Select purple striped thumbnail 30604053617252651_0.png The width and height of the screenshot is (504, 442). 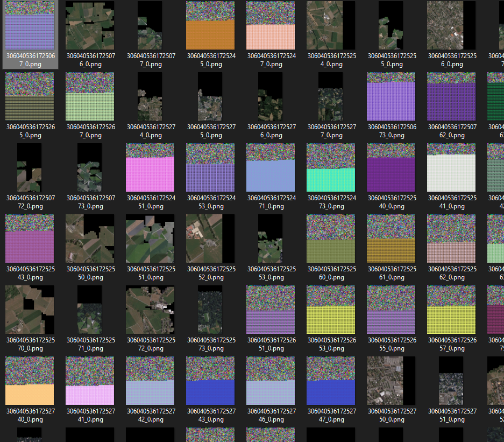click(271, 310)
